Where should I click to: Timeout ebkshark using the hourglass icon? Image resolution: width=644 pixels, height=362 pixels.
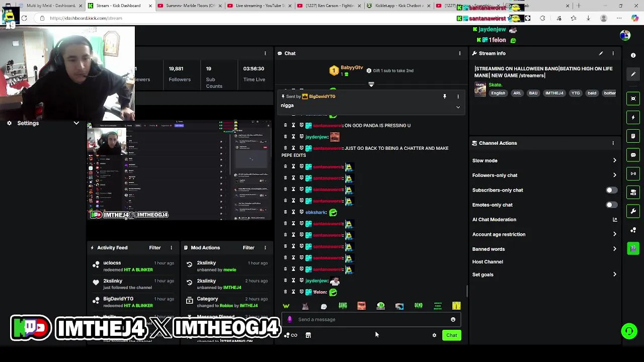[293, 212]
